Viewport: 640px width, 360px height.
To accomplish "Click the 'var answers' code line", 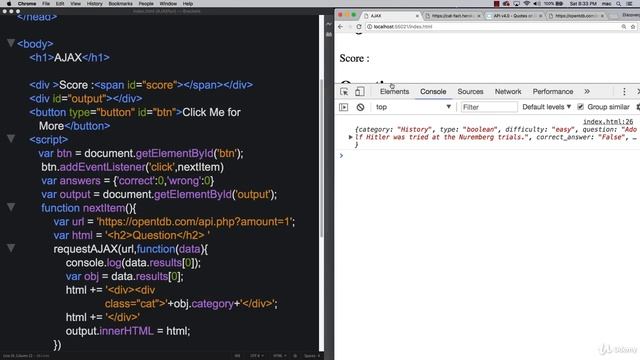I will tap(127, 181).
